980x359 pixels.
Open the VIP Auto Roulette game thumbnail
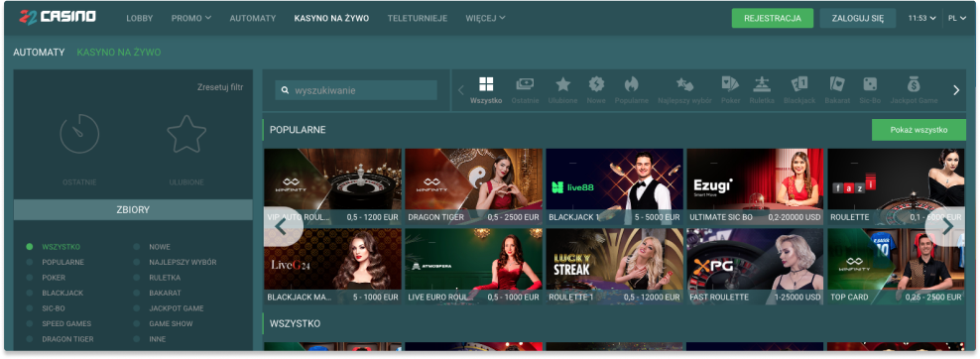[332, 186]
